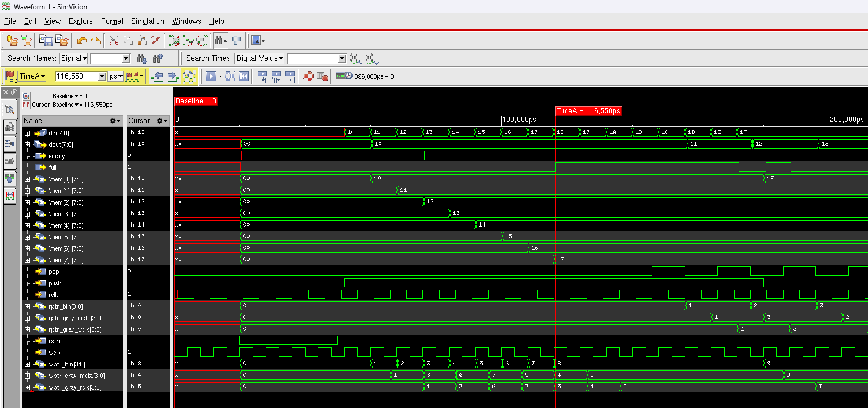Open the Search Names Signal dropdown
The height and width of the screenshot is (408, 868).
click(x=73, y=58)
